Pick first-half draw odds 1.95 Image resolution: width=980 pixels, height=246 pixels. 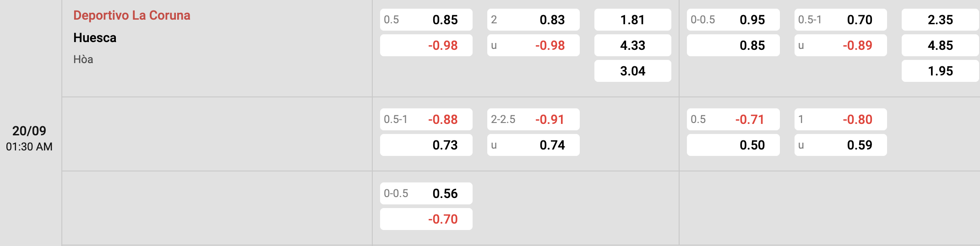(940, 71)
